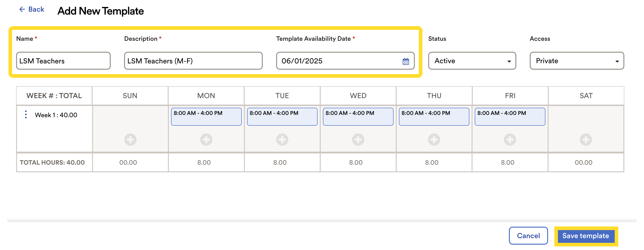Open Thursday's 8:00 AM - 4:00 PM shift

tap(434, 117)
